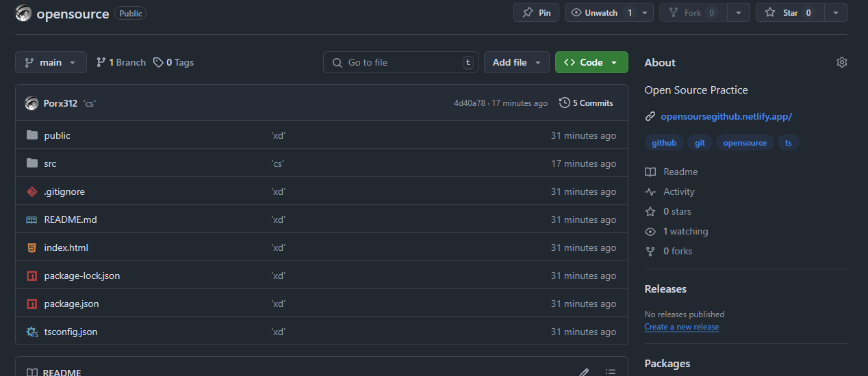868x376 pixels.
Task: Click the edit README pencil icon
Action: pyautogui.click(x=584, y=373)
